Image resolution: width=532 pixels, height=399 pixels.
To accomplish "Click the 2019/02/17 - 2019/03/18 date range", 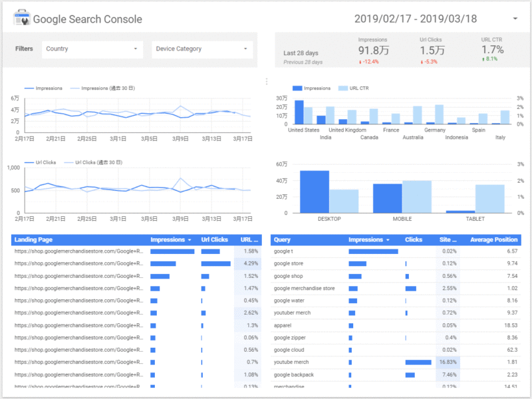I will pyautogui.click(x=416, y=19).
